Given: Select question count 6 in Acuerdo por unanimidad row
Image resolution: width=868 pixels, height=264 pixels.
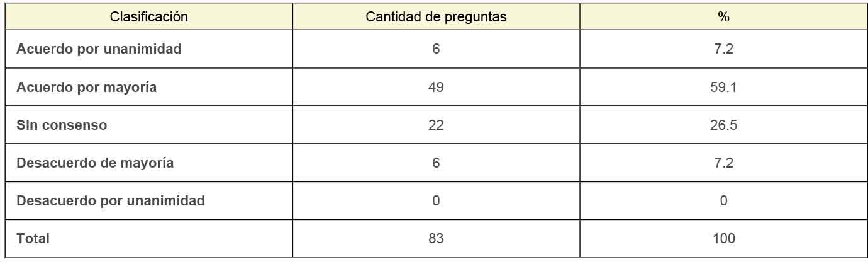Looking at the screenshot, I should click(x=436, y=49).
